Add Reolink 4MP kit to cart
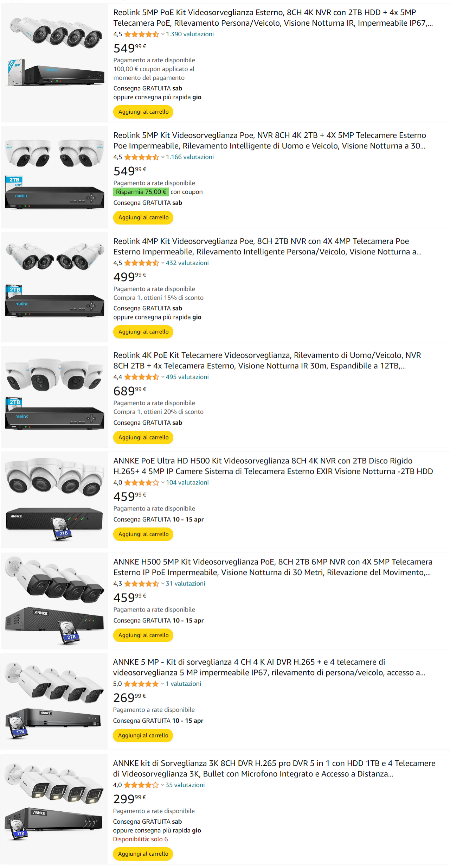 point(143,332)
